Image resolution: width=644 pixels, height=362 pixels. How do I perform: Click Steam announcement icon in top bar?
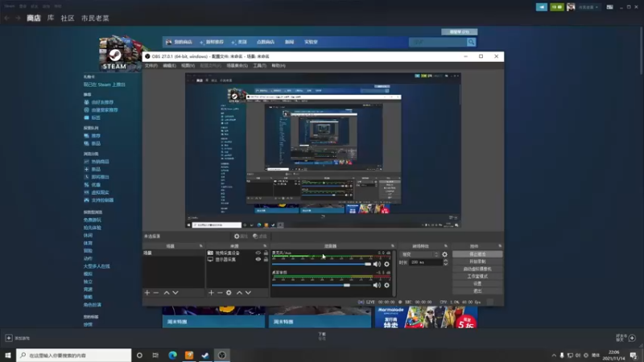[x=542, y=7]
